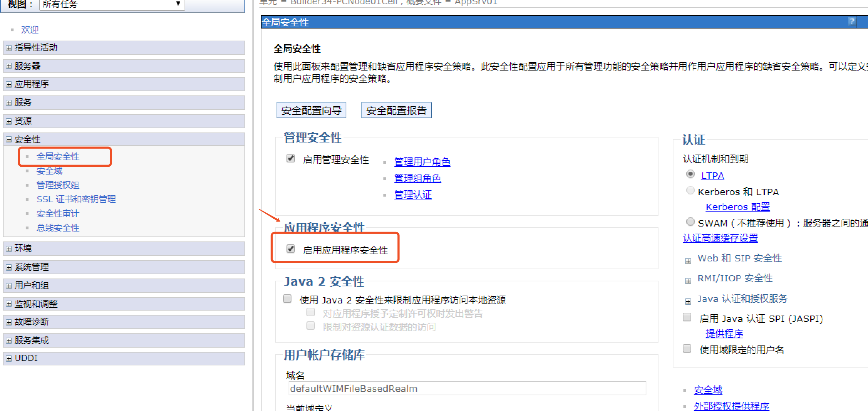Toggle 使用域限定的用户名 checkbox
868x411 pixels.
pyautogui.click(x=687, y=349)
